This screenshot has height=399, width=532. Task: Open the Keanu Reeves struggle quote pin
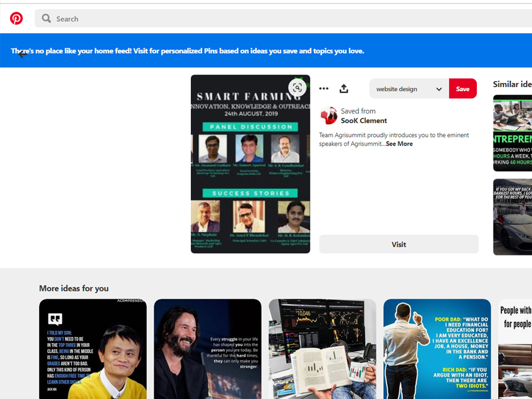(x=207, y=349)
